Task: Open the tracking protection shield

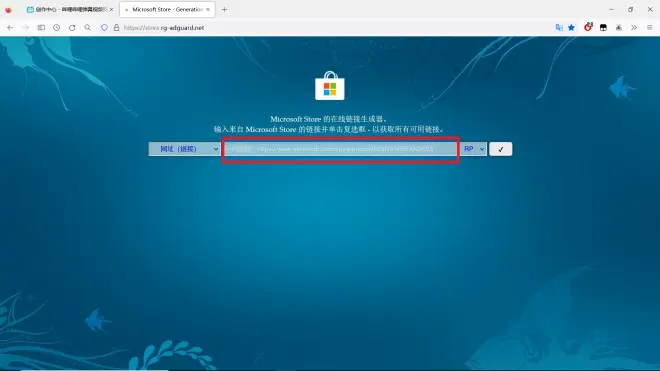Action: point(104,28)
